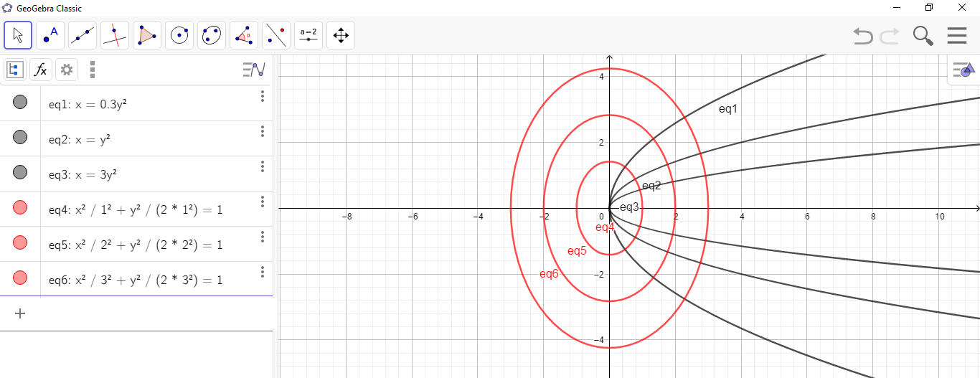Choose the Line through two points tool
Image resolution: width=980 pixels, height=378 pixels.
83,34
